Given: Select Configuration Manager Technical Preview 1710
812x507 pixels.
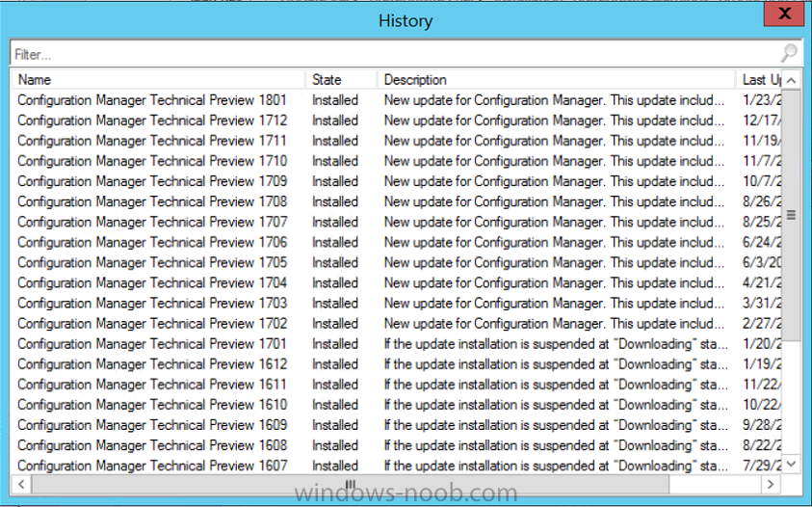Looking at the screenshot, I should click(x=152, y=161).
